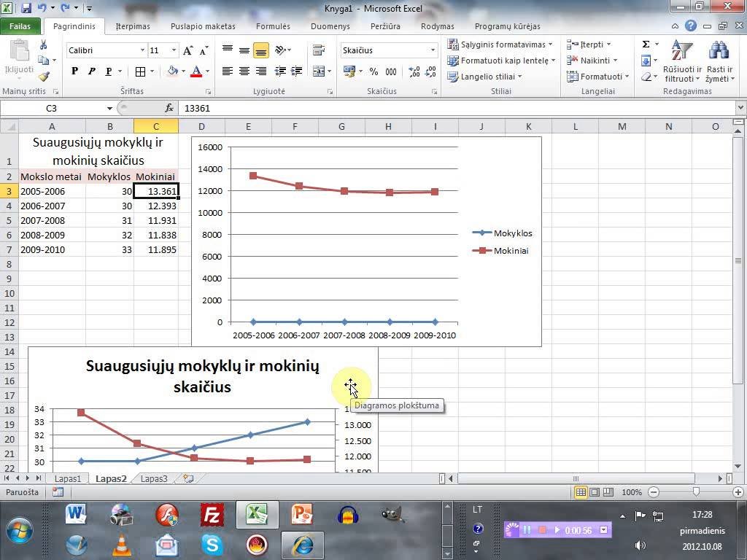
Task: Click the Įterpti cells button
Action: tap(589, 44)
